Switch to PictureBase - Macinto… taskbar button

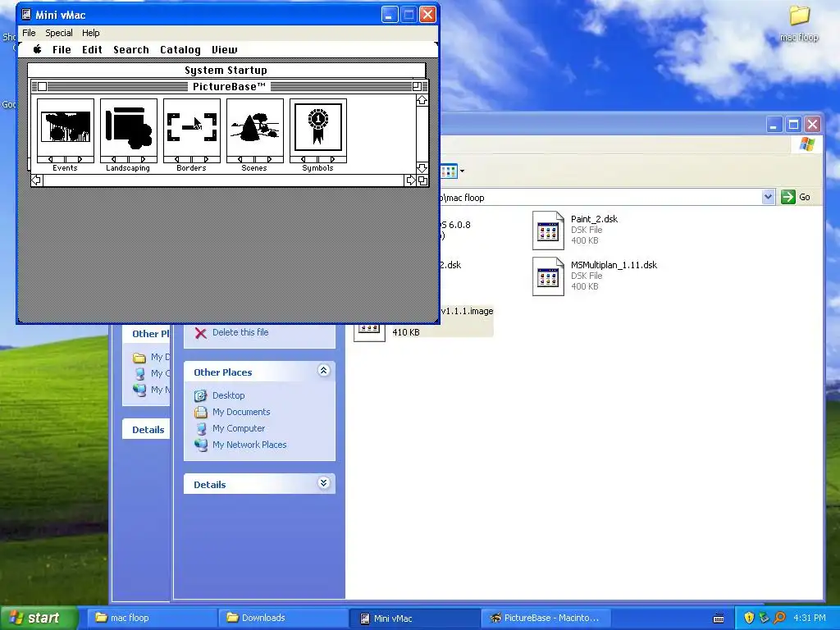(x=546, y=618)
